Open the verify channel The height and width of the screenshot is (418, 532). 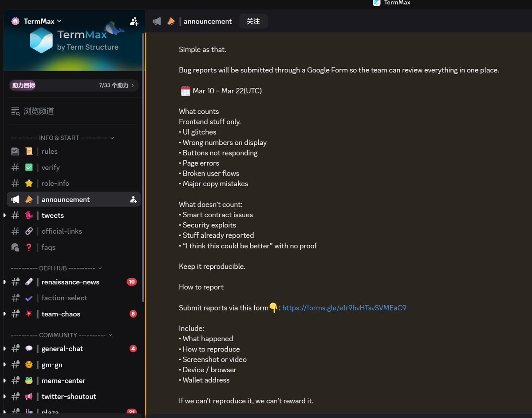50,167
